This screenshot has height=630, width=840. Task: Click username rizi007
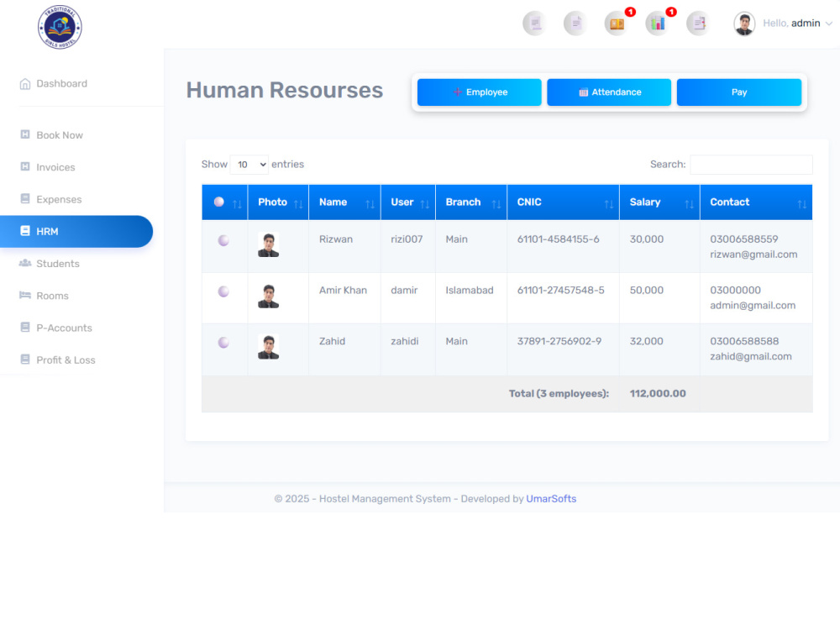point(407,239)
